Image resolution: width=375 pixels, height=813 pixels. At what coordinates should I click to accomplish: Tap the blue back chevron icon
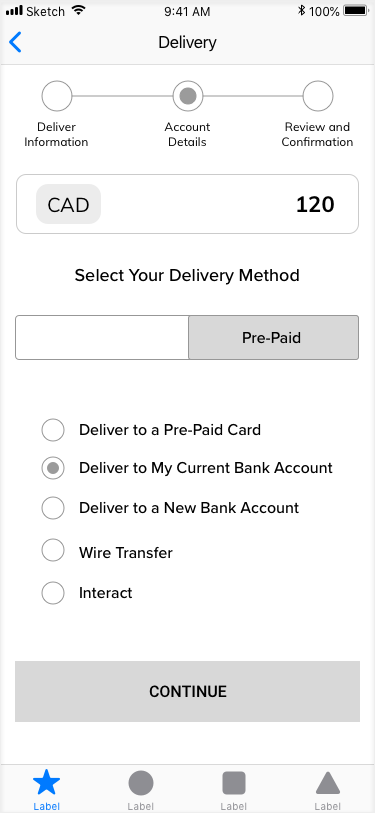[16, 42]
